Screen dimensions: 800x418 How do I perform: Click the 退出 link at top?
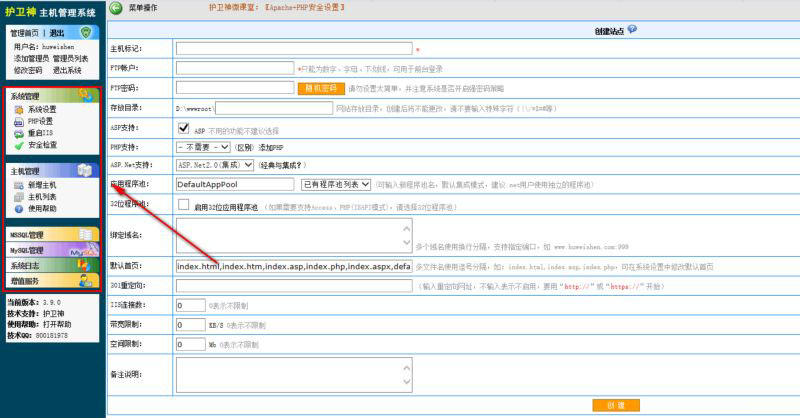pyautogui.click(x=57, y=33)
